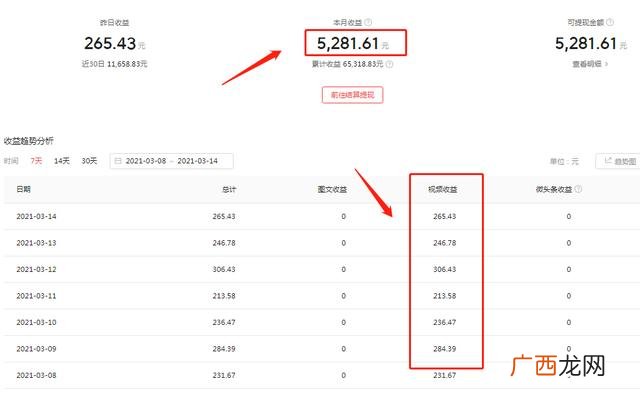The image size is (640, 394).
Task: Click 视频收益 value 265.43 for 2021-03-14
Action: click(x=444, y=216)
